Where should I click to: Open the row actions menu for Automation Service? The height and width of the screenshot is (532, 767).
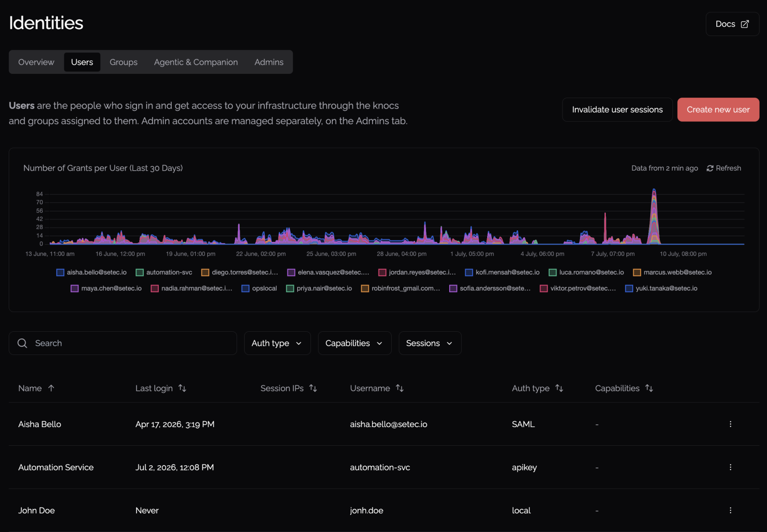[730, 467]
